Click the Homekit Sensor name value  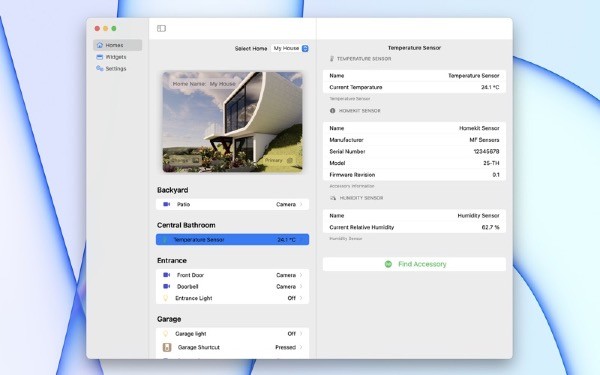pos(479,128)
